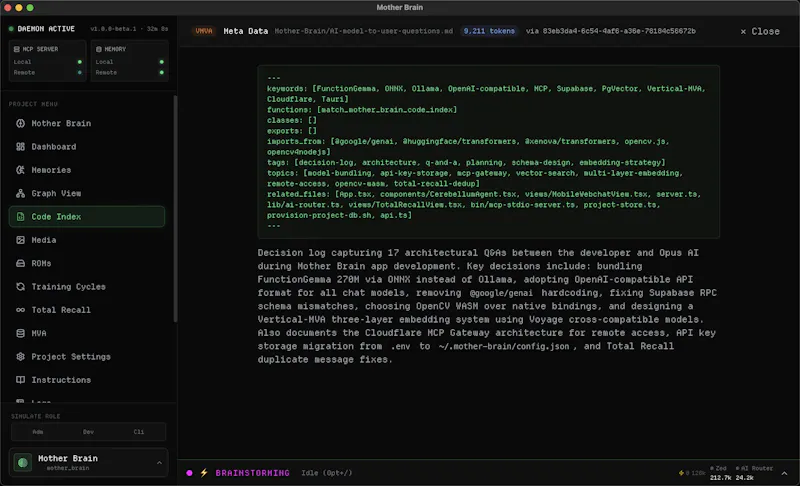Click the tags line in metadata block
This screenshot has height=486, width=800.
coord(466,163)
